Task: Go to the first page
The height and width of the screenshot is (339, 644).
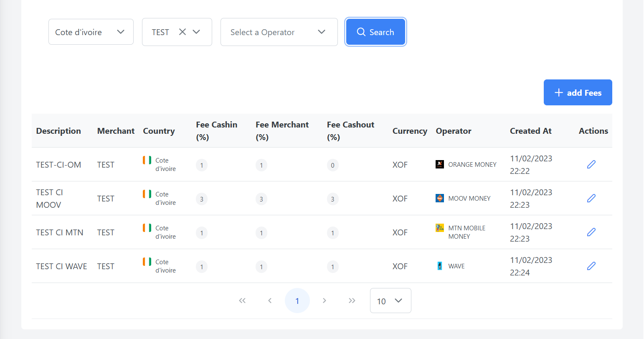Action: [x=242, y=301]
